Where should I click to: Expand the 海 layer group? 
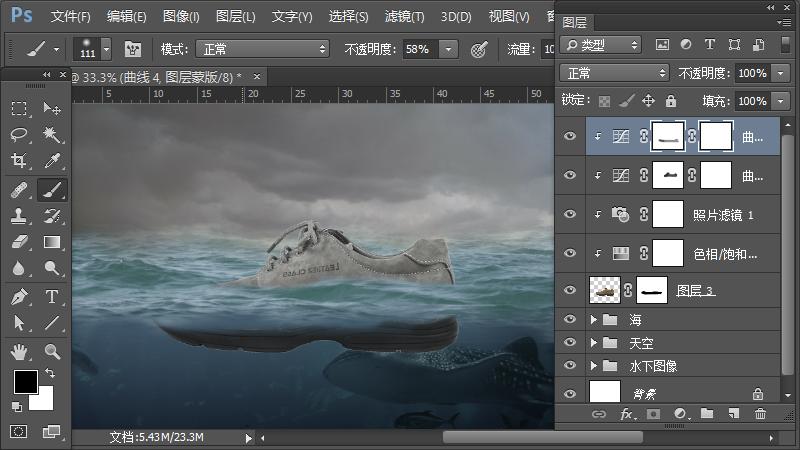tap(593, 319)
